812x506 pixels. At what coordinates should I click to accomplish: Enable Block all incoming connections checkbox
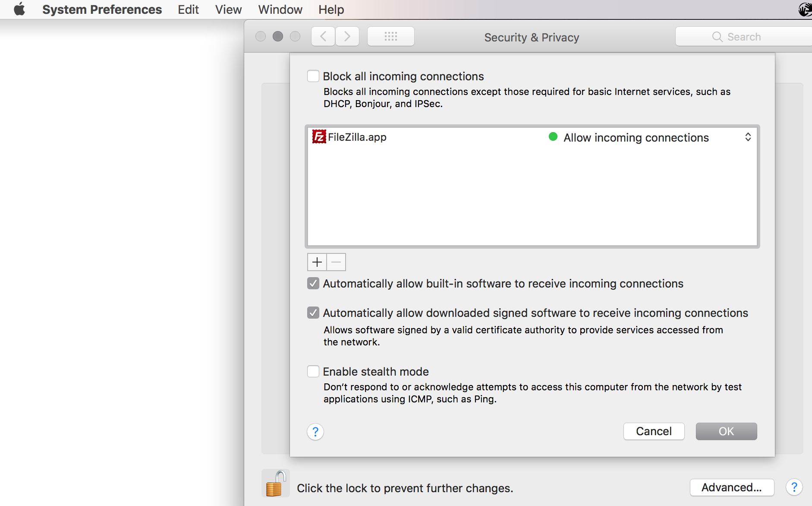point(313,76)
